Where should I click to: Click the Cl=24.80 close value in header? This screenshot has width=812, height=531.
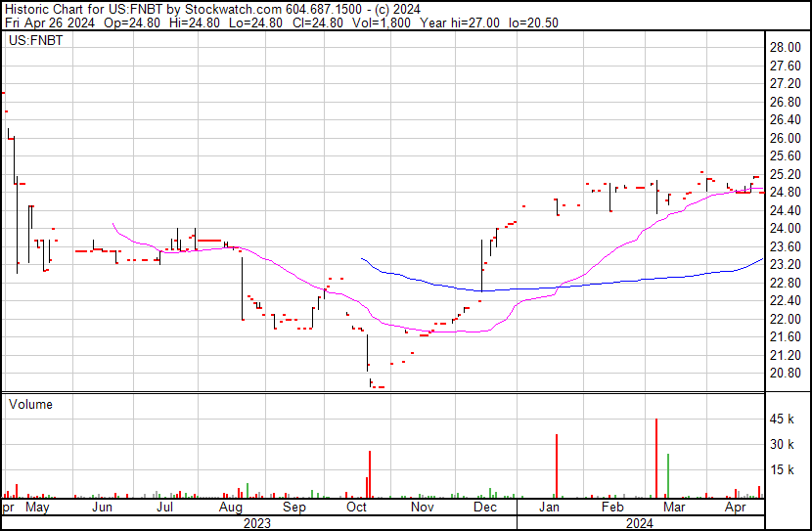pyautogui.click(x=316, y=22)
